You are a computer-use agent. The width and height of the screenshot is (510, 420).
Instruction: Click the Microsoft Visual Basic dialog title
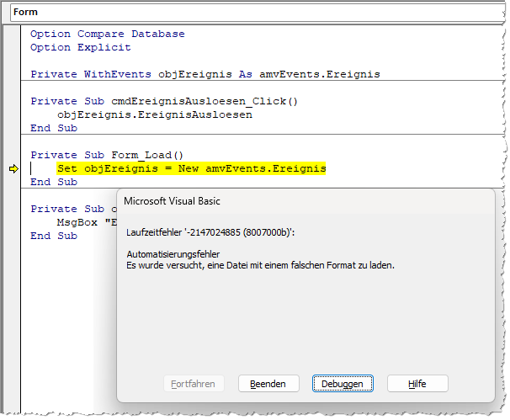pos(172,201)
